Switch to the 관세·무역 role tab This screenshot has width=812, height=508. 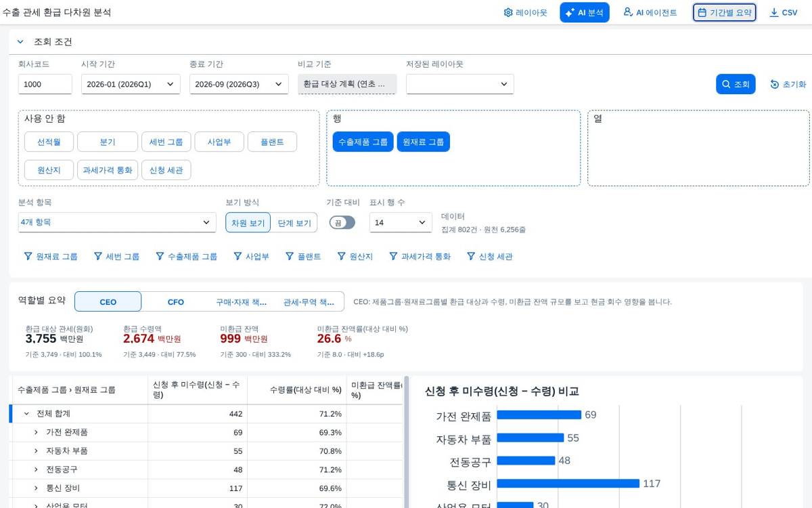[309, 302]
